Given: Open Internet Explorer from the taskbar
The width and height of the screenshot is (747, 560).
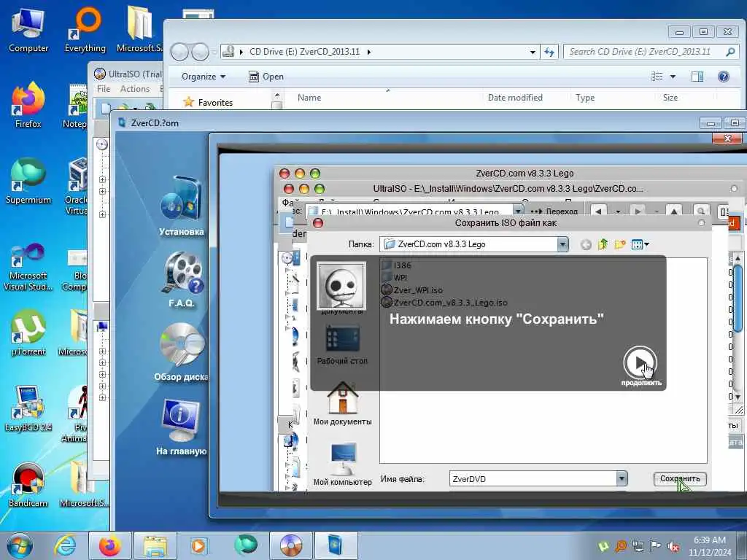Looking at the screenshot, I should pos(65,545).
